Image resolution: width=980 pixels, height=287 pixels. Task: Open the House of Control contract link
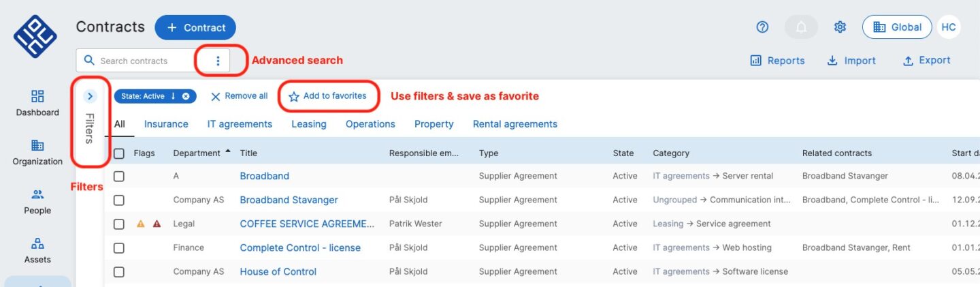(278, 271)
